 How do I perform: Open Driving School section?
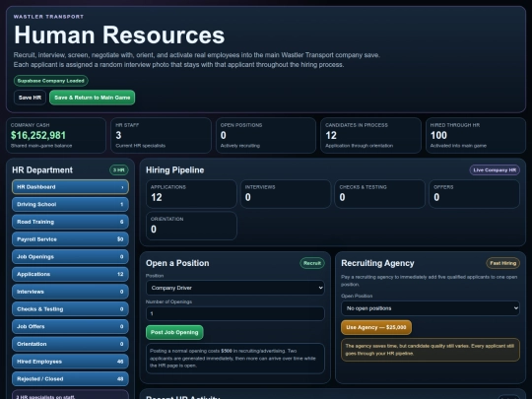[x=70, y=204]
